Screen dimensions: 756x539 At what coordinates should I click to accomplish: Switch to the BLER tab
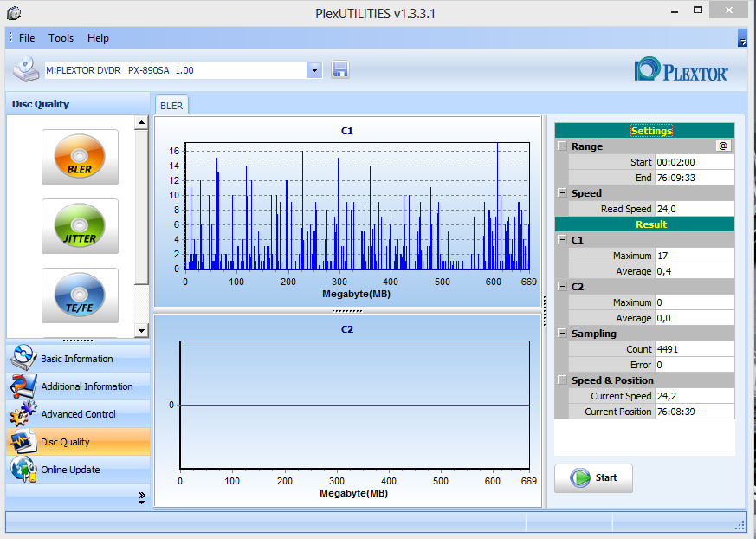click(171, 106)
